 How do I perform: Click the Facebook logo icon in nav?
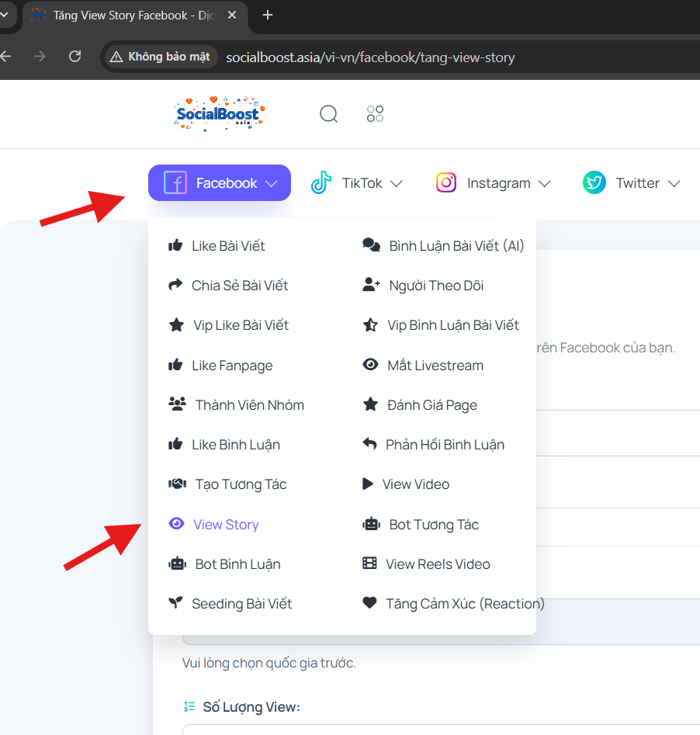(x=175, y=183)
